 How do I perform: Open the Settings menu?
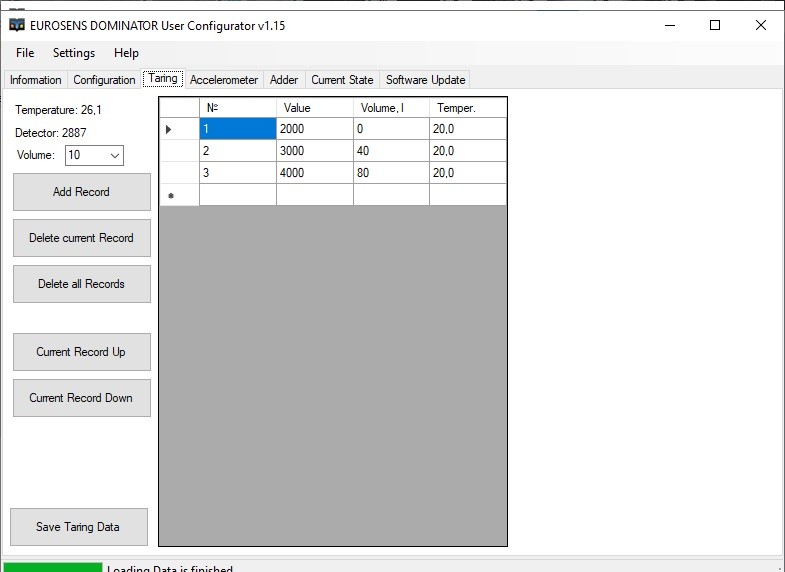74,53
